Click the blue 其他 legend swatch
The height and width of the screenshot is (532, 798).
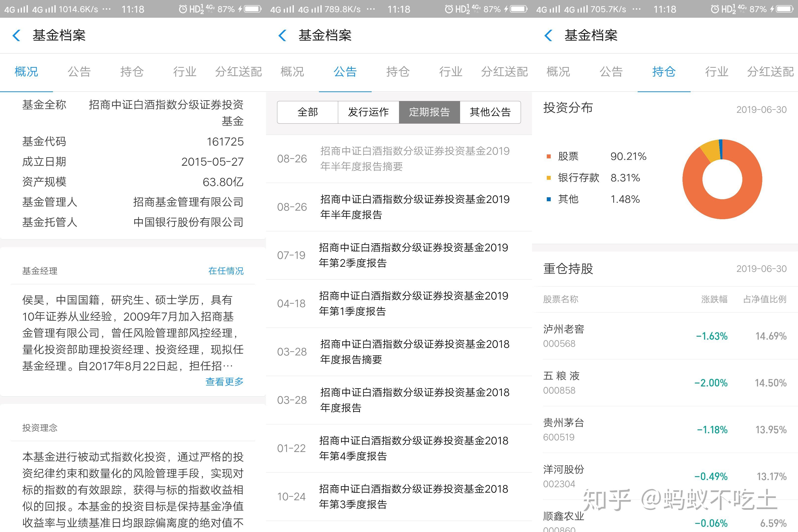point(549,199)
